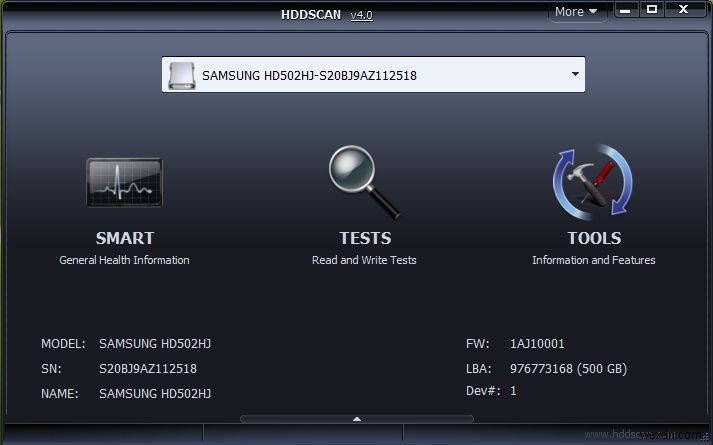Click firmware value 1AJ10001
The height and width of the screenshot is (445, 713).
(x=537, y=344)
